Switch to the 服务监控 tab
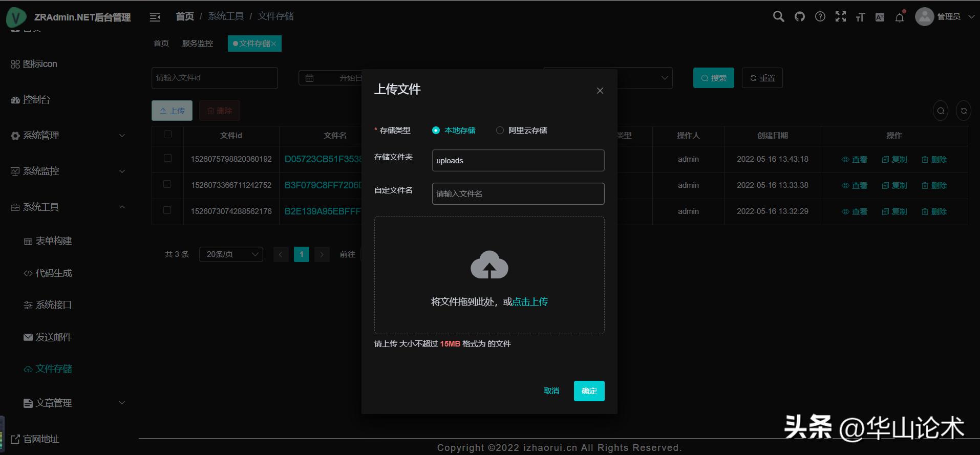This screenshot has width=980, height=455. click(198, 44)
